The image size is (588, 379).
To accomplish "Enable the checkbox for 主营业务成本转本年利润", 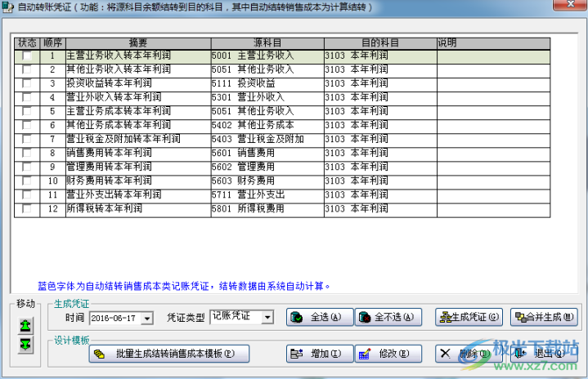I will [27, 111].
